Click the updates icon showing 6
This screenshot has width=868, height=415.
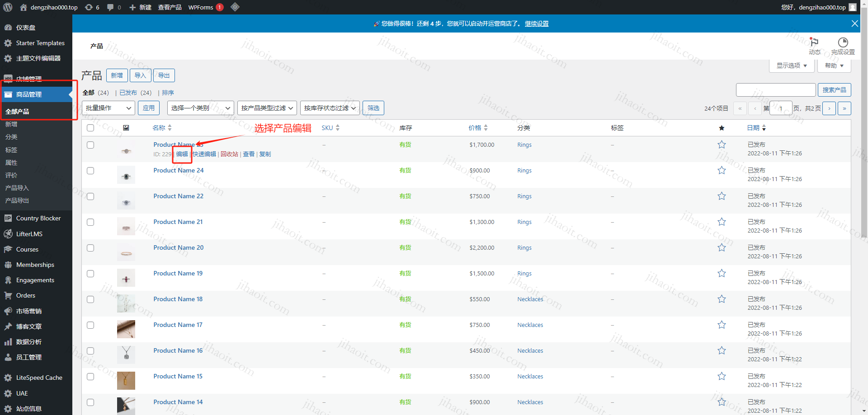tap(92, 7)
